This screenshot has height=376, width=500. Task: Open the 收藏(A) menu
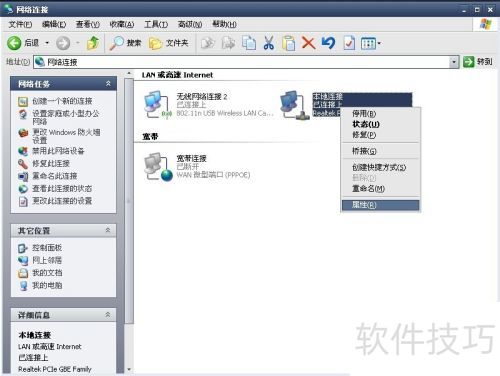122,24
